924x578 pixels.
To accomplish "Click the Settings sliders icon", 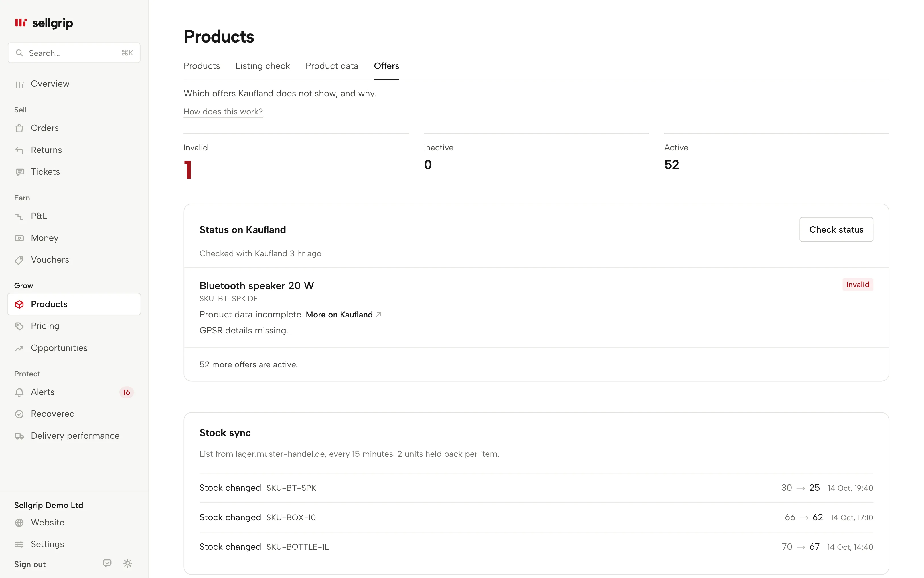I will tap(19, 544).
